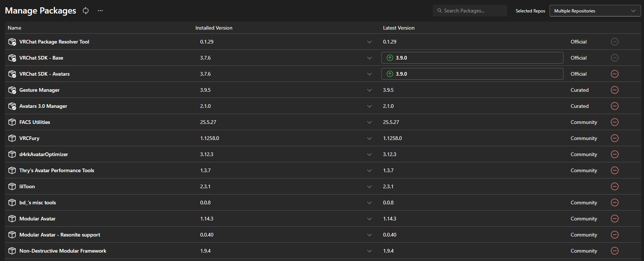
Task: Open version dropdown for VRChat SDK - Avatars
Action: pyautogui.click(x=369, y=74)
